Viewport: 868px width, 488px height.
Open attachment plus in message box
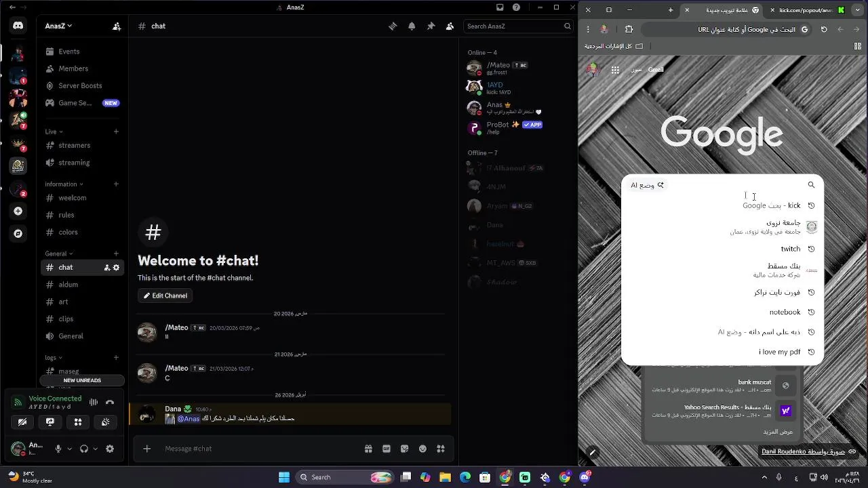point(146,449)
